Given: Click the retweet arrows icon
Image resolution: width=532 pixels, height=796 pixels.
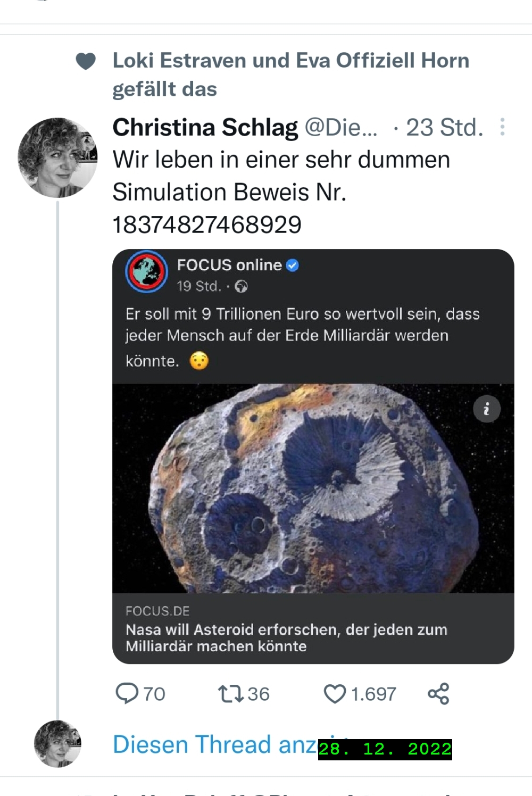Looking at the screenshot, I should 231,693.
